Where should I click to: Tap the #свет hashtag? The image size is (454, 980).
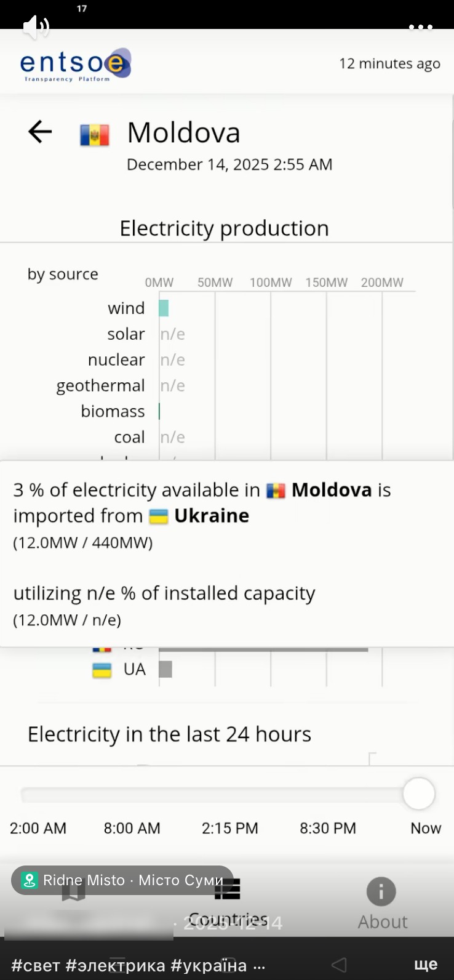36,965
